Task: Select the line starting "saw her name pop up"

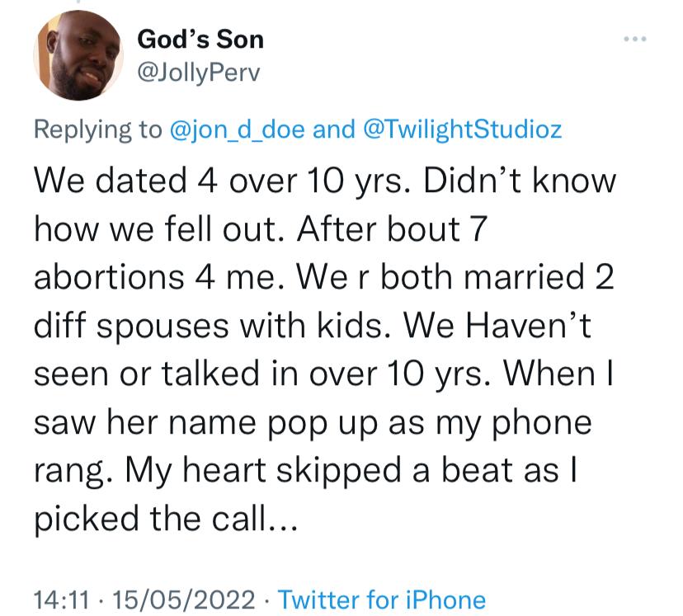Action: point(313,423)
